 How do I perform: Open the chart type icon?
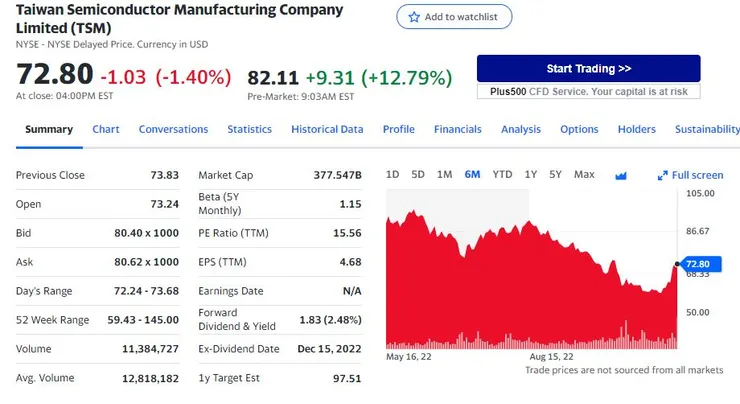[x=620, y=175]
